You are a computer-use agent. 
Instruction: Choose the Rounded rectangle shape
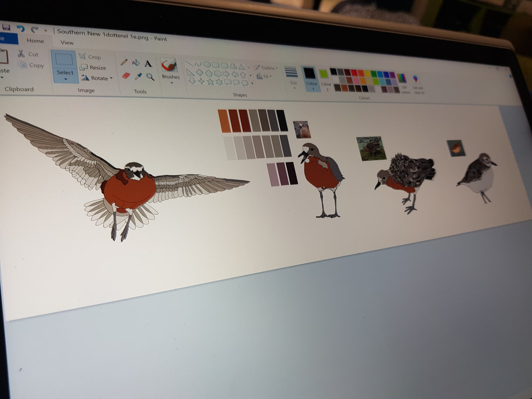coord(224,65)
